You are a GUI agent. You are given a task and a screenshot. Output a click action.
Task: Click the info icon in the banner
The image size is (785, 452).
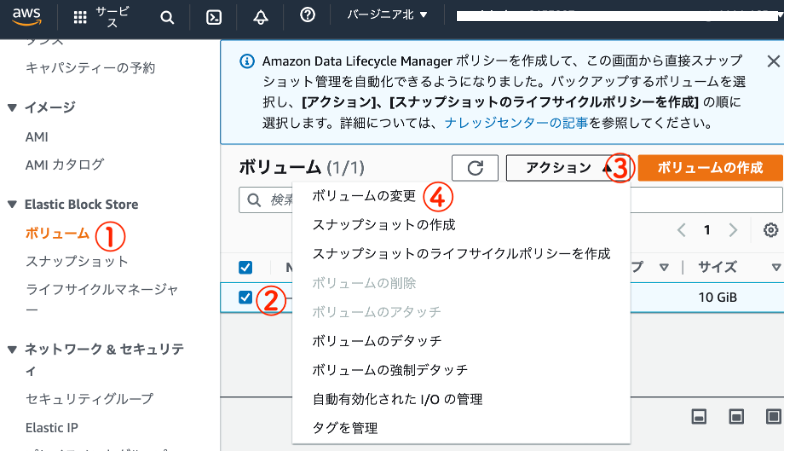click(247, 62)
